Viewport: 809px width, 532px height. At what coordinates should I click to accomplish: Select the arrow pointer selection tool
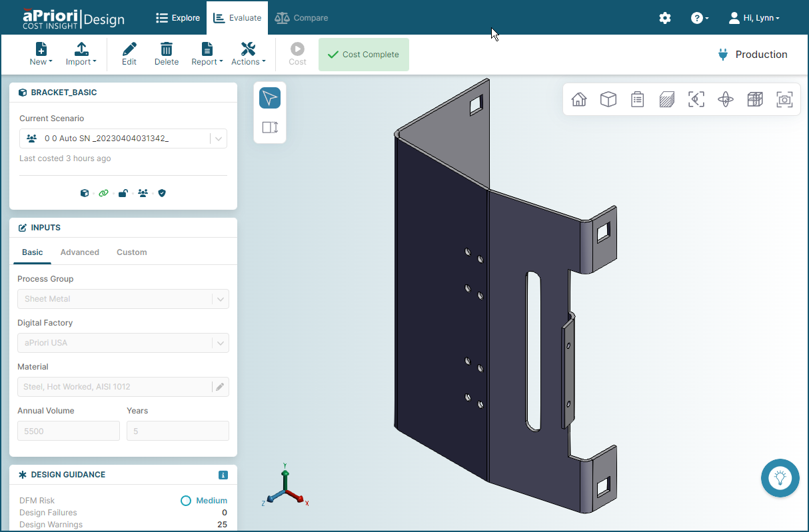click(270, 99)
